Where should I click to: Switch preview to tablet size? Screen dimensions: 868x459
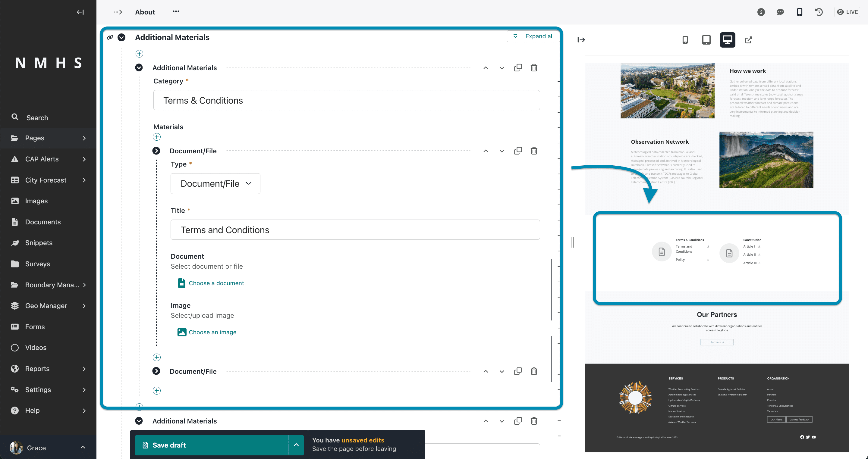pyautogui.click(x=706, y=40)
